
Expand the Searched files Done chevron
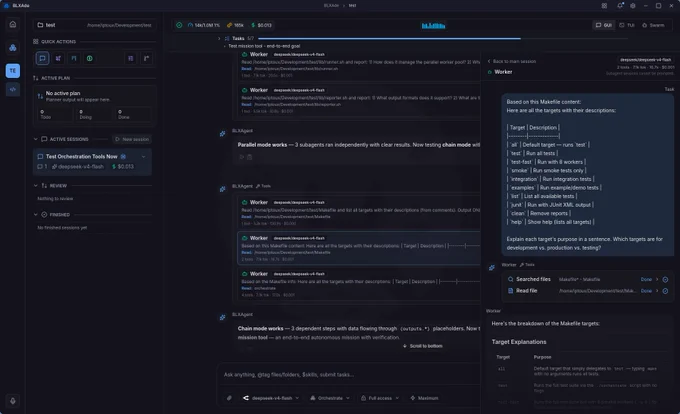(657, 280)
